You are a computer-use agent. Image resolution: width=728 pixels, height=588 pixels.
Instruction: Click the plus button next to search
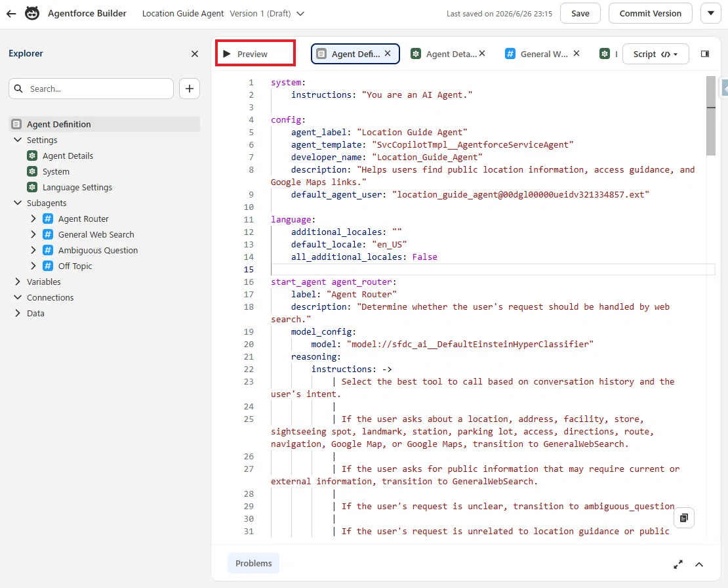[190, 89]
